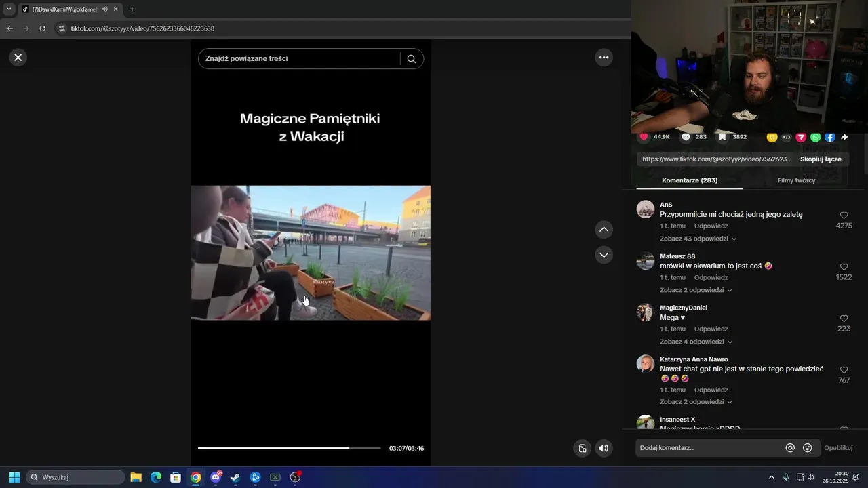Open OBS Studio from taskbar
Screen dimensions: 868x488
295,477
